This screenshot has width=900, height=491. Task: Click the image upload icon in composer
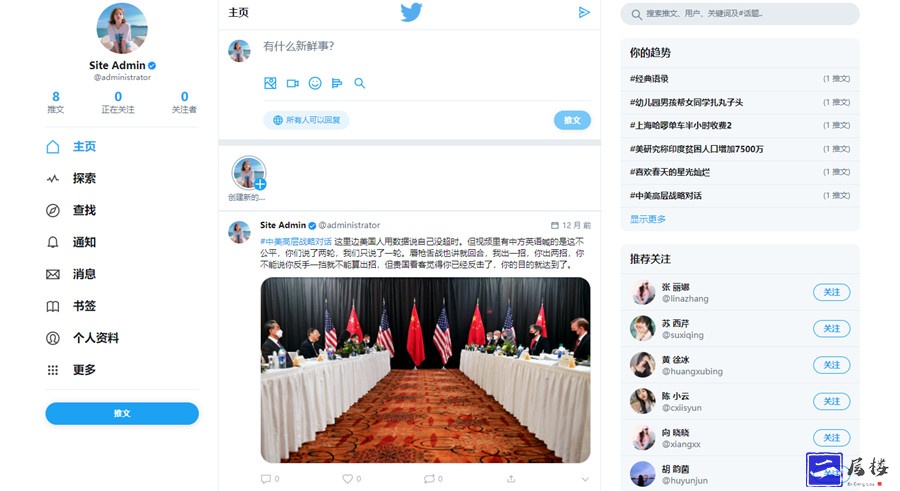270,83
